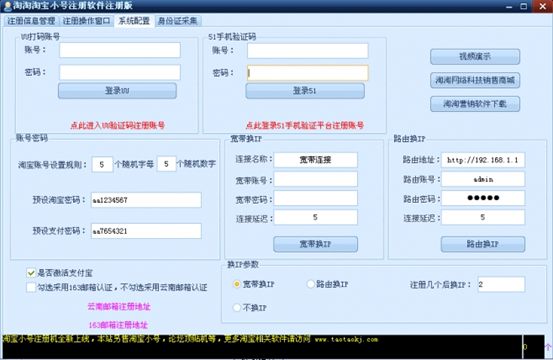
Task: Switch to the 注册操作窗口 tab
Action: [x=86, y=21]
